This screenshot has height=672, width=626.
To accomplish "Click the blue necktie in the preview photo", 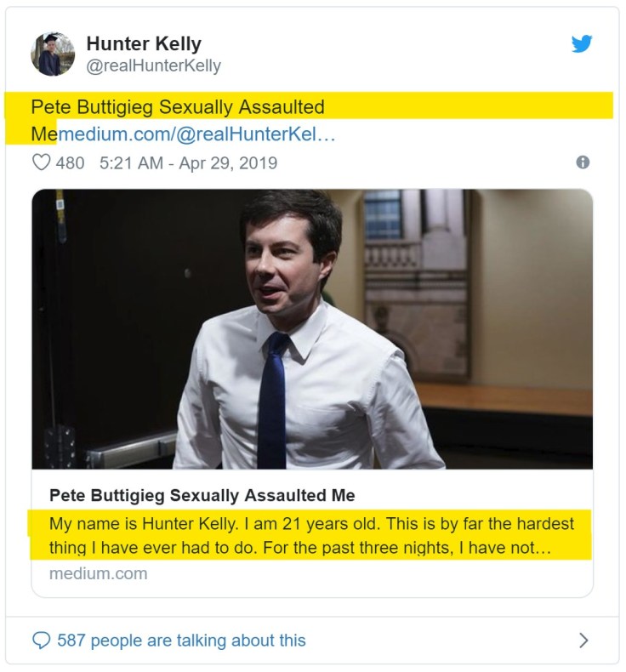I will pyautogui.click(x=274, y=398).
